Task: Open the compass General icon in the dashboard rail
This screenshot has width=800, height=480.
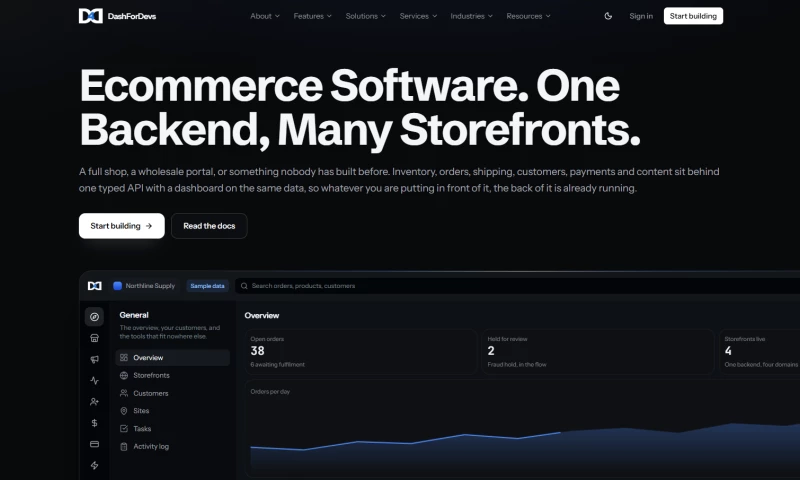Action: (94, 317)
